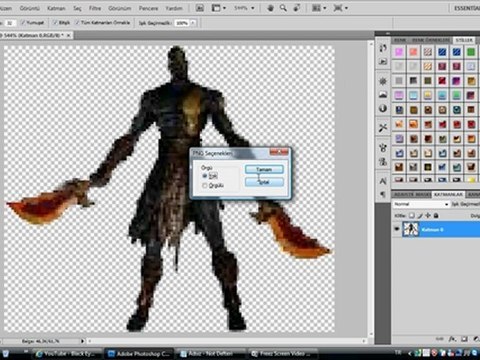The width and height of the screenshot is (480, 360).
Task: Click the Essentials workspace button
Action: click(x=466, y=8)
